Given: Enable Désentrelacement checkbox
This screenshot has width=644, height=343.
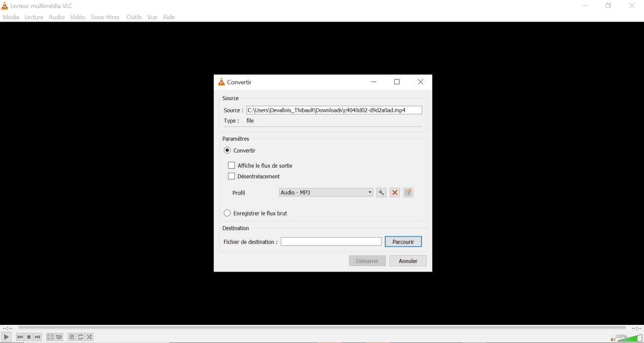Looking at the screenshot, I should tap(231, 176).
